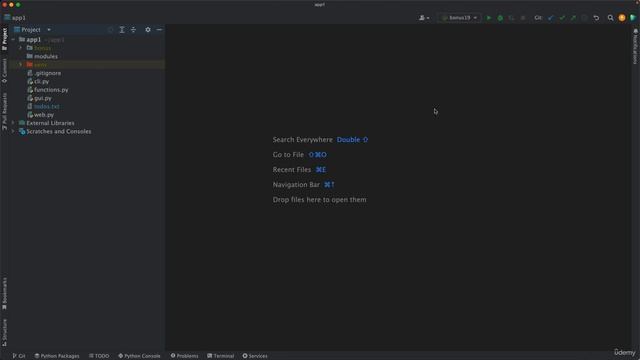Open the Python Console tab
This screenshot has height=360, width=640.
coord(139,356)
